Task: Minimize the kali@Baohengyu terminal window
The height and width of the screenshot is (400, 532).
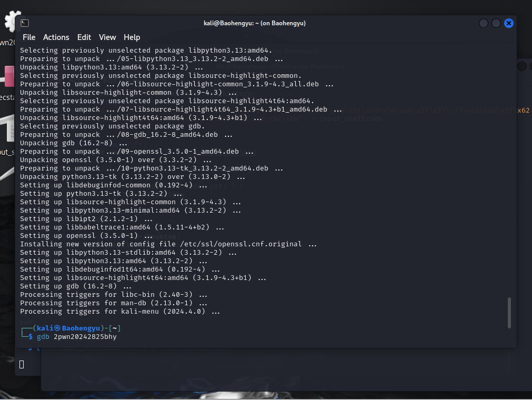Action: click(484, 23)
